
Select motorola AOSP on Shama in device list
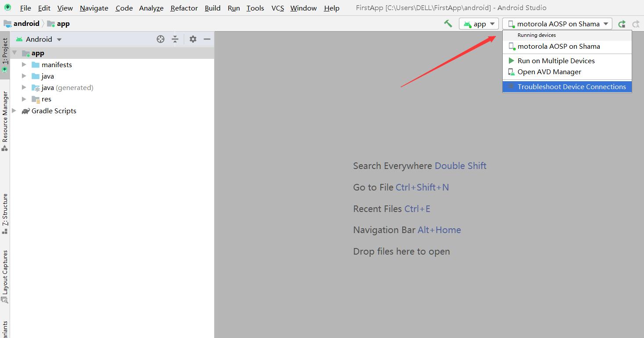pyautogui.click(x=567, y=46)
